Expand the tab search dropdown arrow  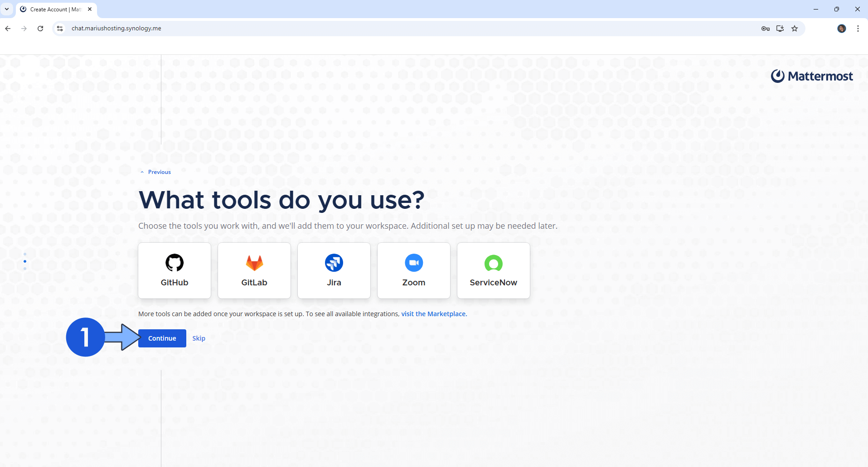7,9
